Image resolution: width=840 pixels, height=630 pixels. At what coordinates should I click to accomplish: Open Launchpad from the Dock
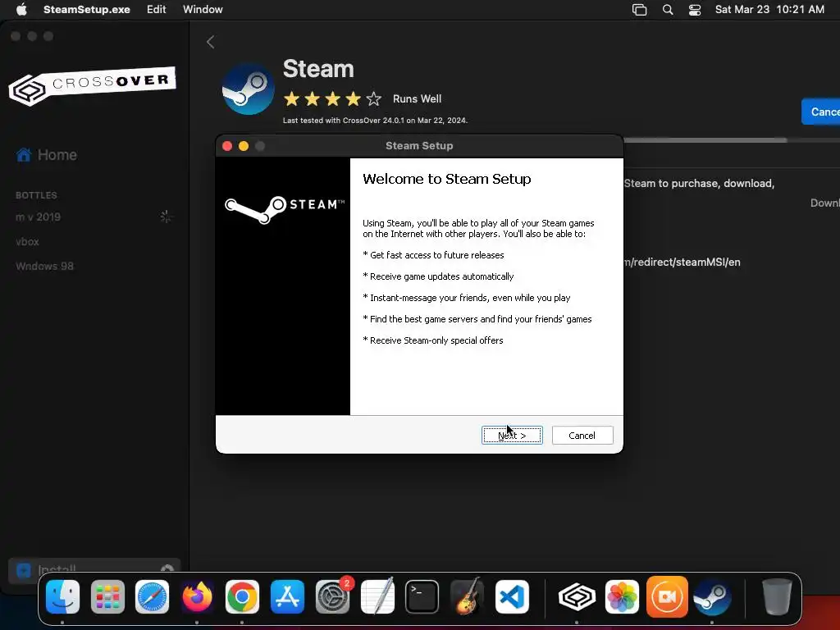[x=107, y=596]
